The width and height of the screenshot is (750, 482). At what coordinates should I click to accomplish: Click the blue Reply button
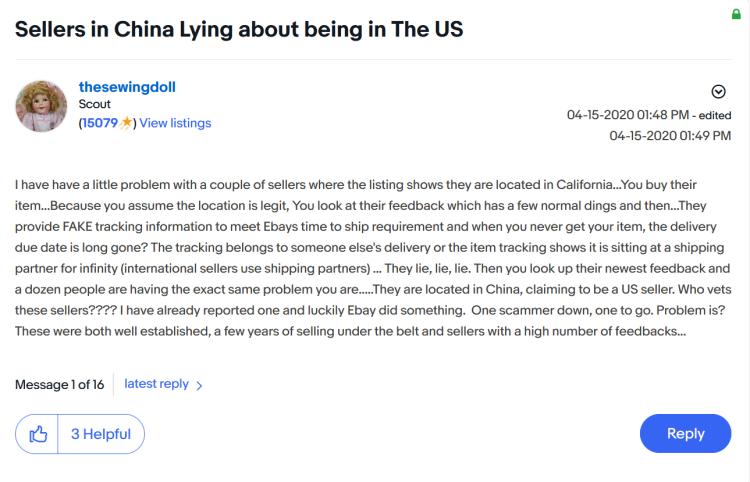[685, 434]
